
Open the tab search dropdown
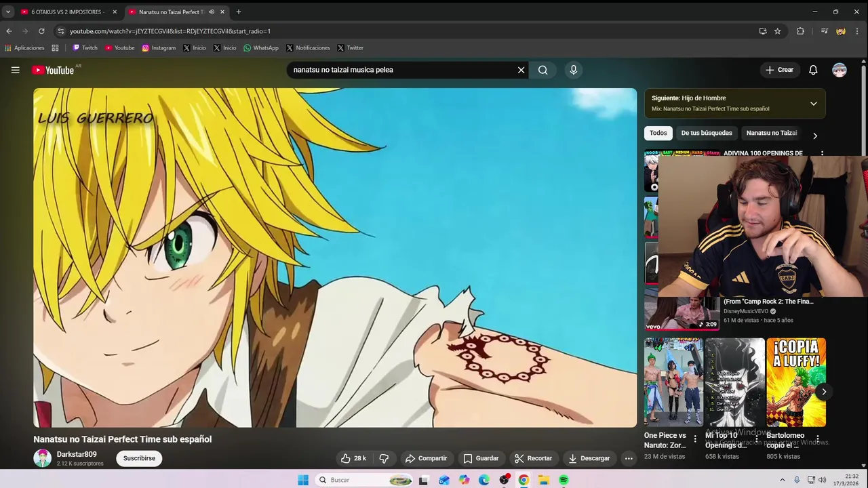coord(7,12)
